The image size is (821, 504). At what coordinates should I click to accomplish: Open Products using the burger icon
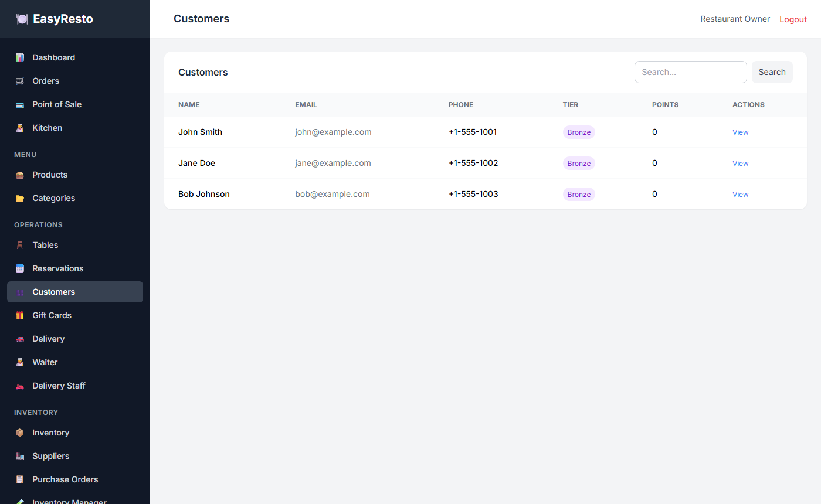click(20, 175)
